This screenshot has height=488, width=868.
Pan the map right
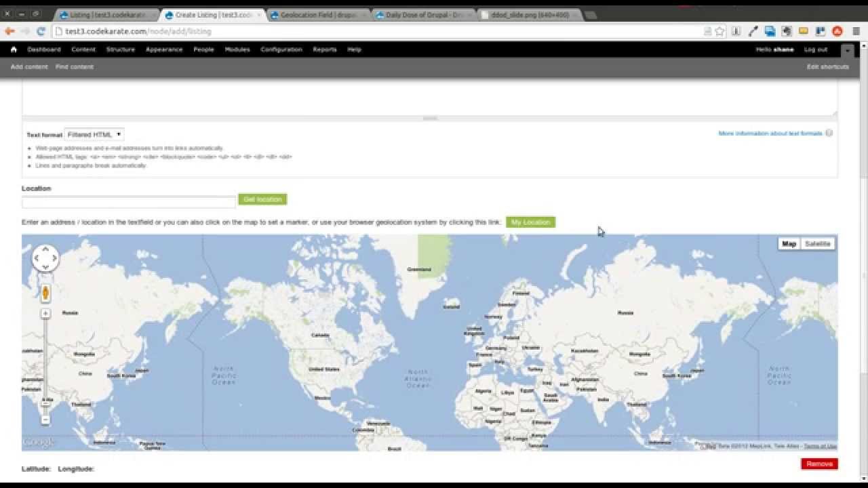(54, 258)
